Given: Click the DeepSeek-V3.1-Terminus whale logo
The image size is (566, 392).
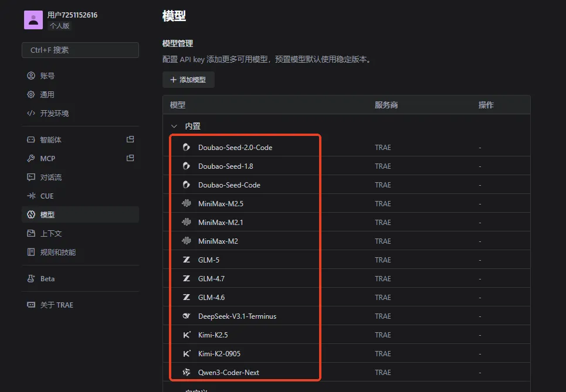Looking at the screenshot, I should [x=187, y=316].
